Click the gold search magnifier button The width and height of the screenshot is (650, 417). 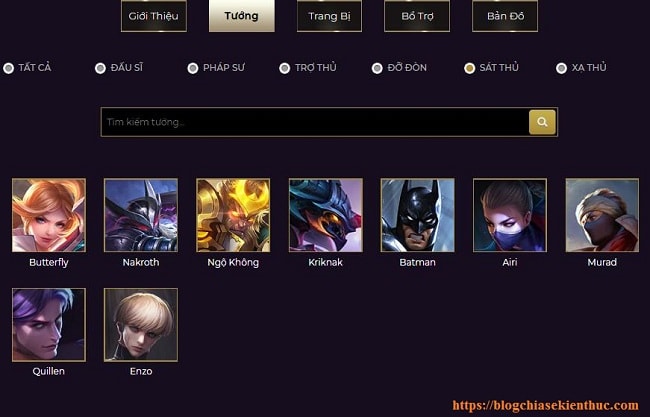point(542,122)
